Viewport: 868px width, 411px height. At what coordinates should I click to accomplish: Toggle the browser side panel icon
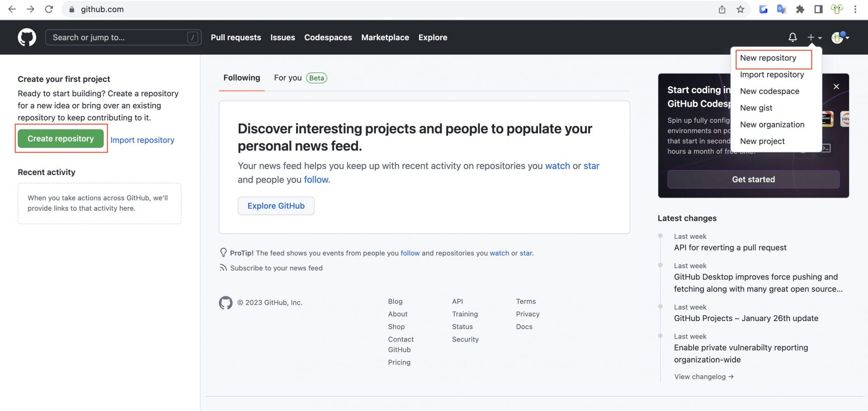coord(818,9)
